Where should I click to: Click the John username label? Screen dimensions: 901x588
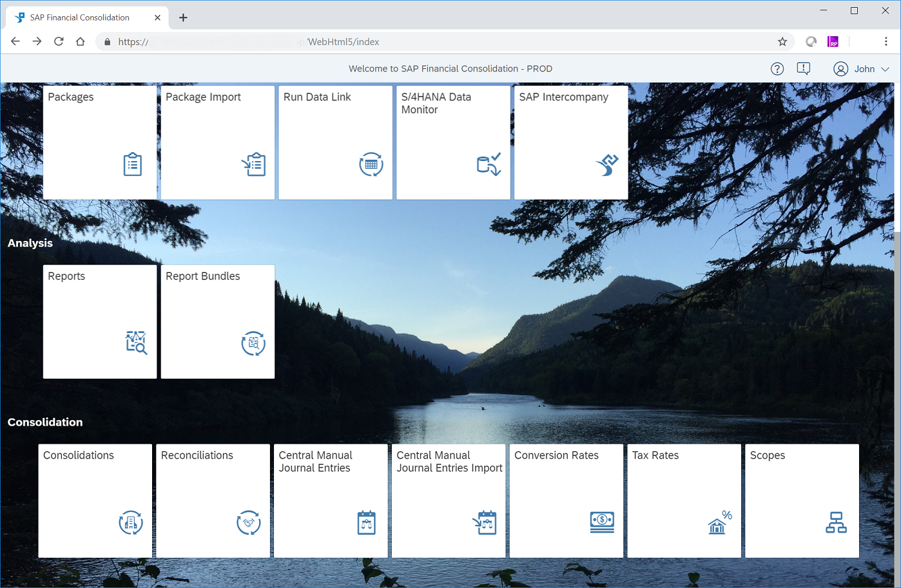coord(864,69)
